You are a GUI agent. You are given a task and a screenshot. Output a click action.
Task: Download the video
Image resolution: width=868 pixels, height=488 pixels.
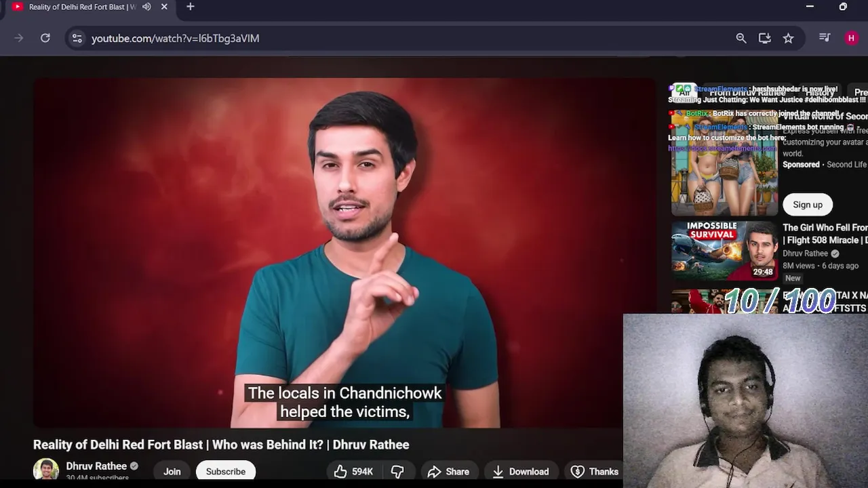tap(520, 472)
